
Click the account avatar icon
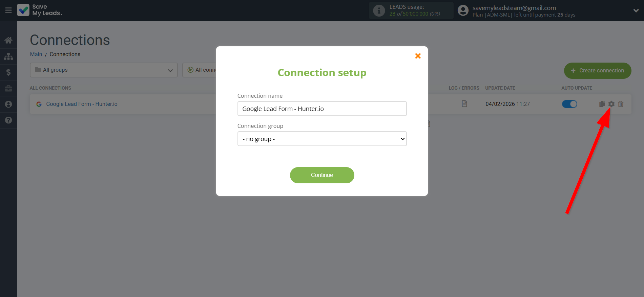[x=463, y=10]
